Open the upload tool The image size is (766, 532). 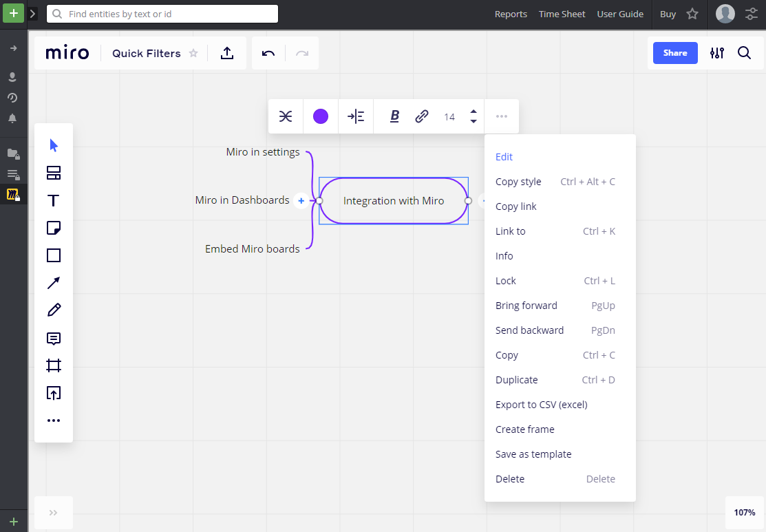pos(54,393)
